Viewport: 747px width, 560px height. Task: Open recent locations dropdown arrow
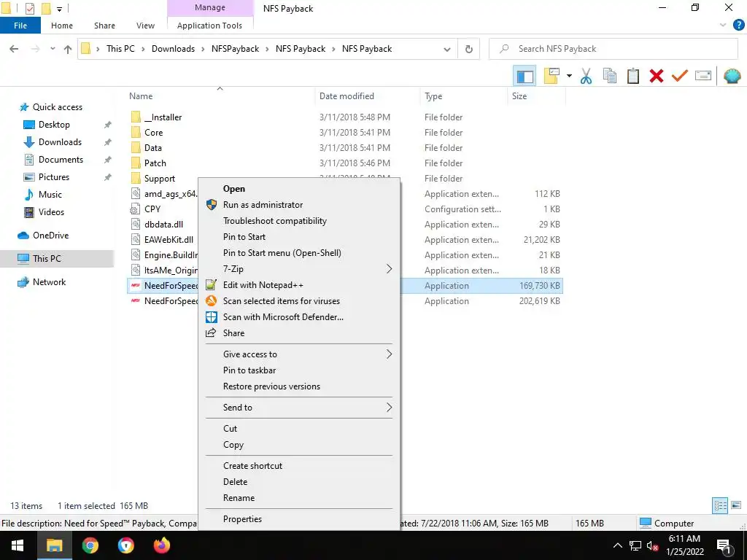[x=53, y=49]
